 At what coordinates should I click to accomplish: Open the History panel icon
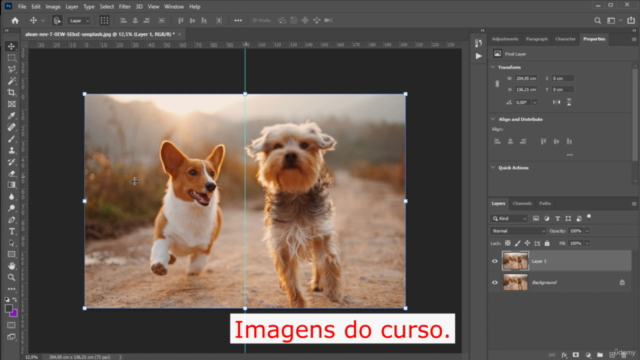click(479, 43)
